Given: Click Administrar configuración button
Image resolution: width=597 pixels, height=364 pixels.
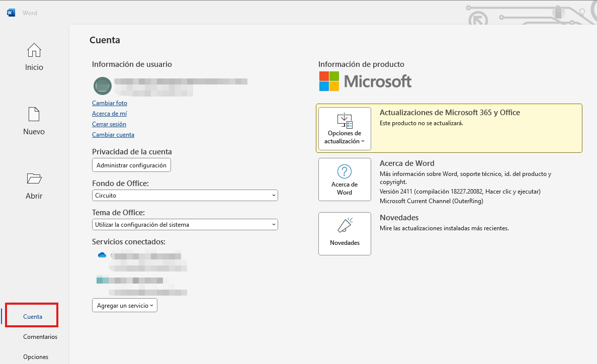Looking at the screenshot, I should tap(131, 165).
